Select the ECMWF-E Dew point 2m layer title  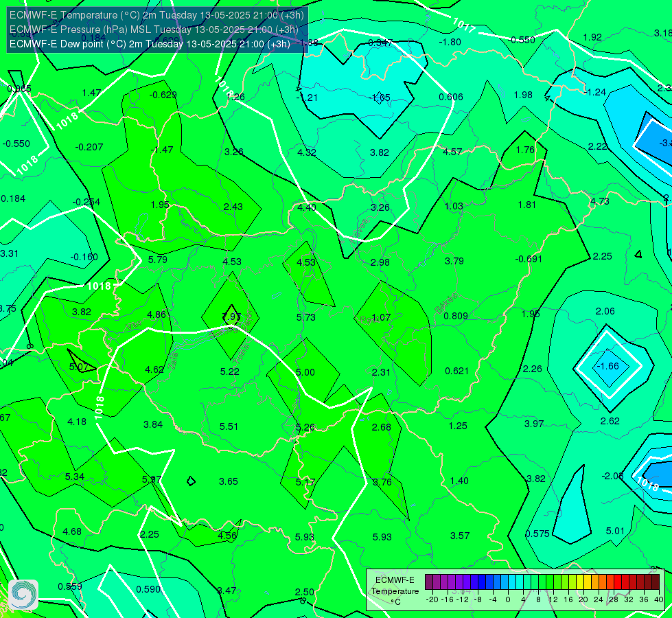150,44
